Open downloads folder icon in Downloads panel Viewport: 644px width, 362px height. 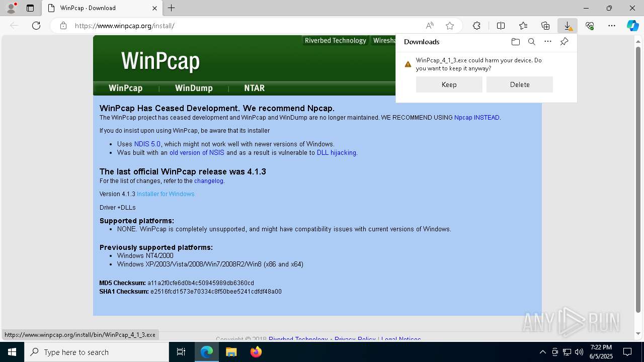pos(515,42)
